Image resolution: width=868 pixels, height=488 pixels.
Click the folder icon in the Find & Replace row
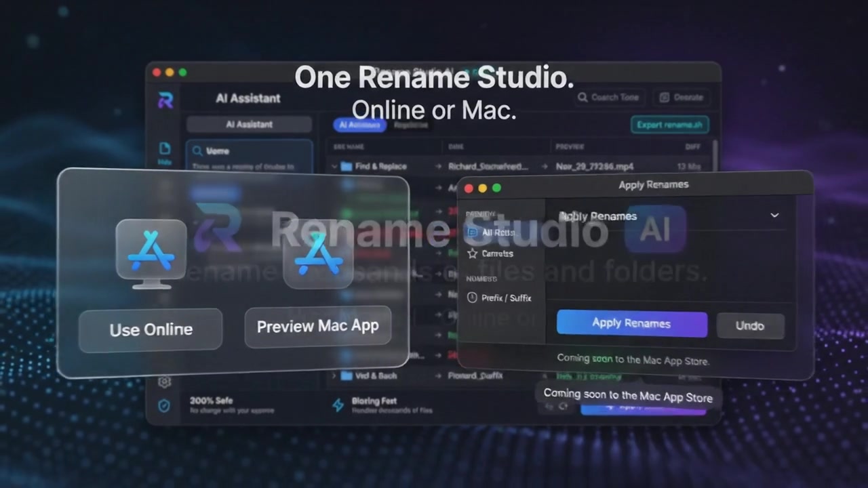tap(347, 166)
